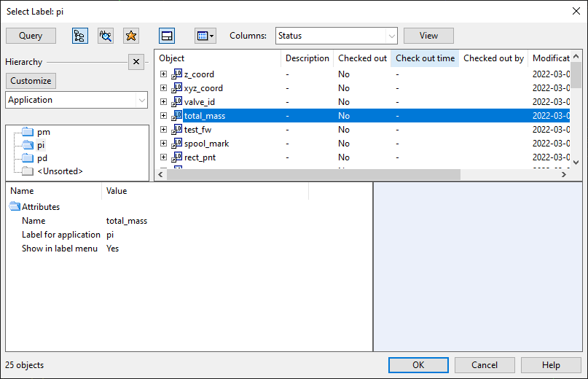Close the Hierarchy panel
This screenshot has width=588, height=379.
click(x=136, y=61)
